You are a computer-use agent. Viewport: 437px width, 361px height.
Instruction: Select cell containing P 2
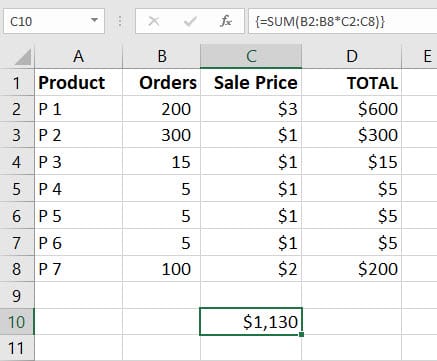[x=78, y=135]
